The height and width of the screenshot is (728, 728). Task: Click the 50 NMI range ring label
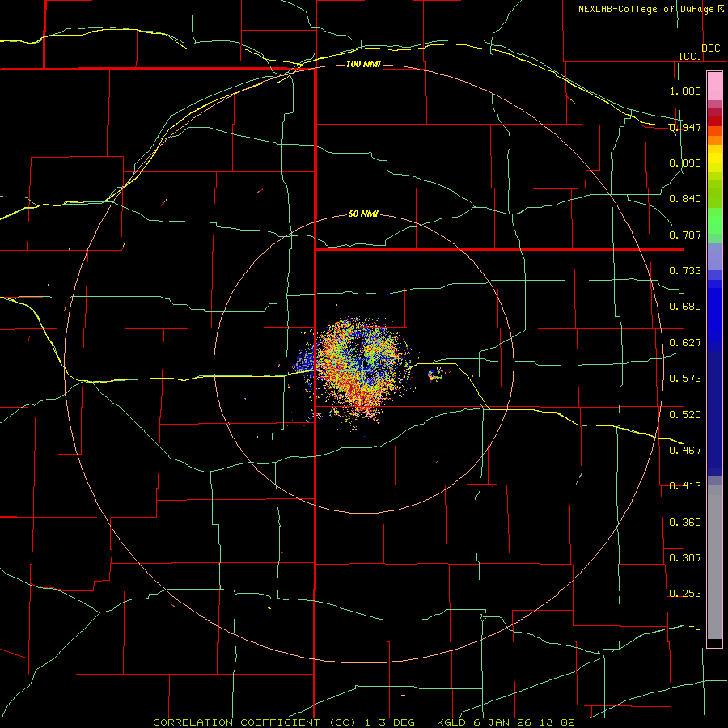pos(363,214)
